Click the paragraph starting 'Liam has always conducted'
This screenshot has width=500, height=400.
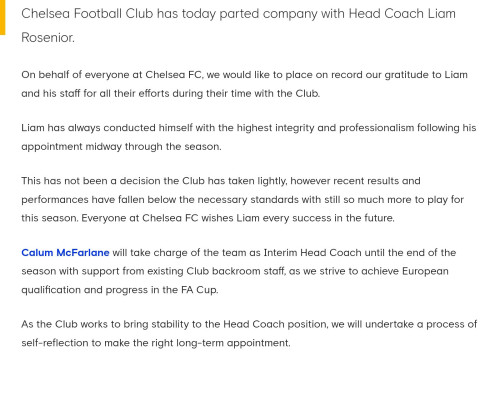pos(249,137)
